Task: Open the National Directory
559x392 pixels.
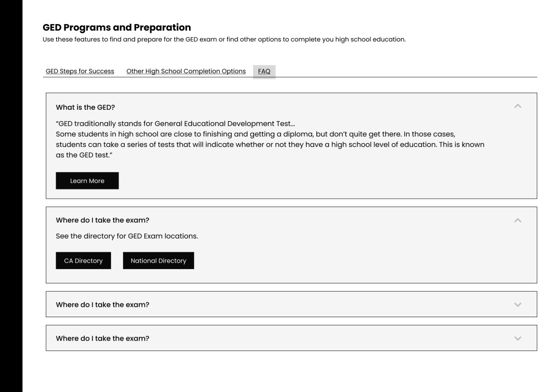Action: [158, 260]
